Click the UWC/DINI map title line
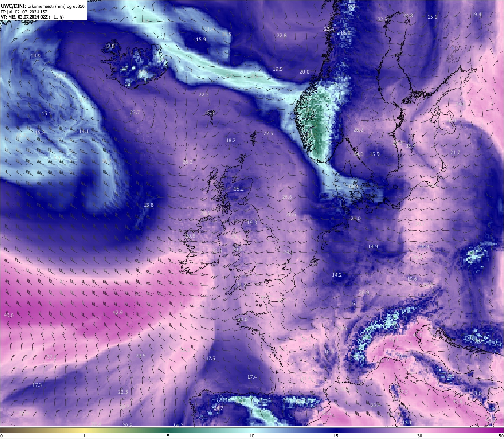 pos(43,6)
